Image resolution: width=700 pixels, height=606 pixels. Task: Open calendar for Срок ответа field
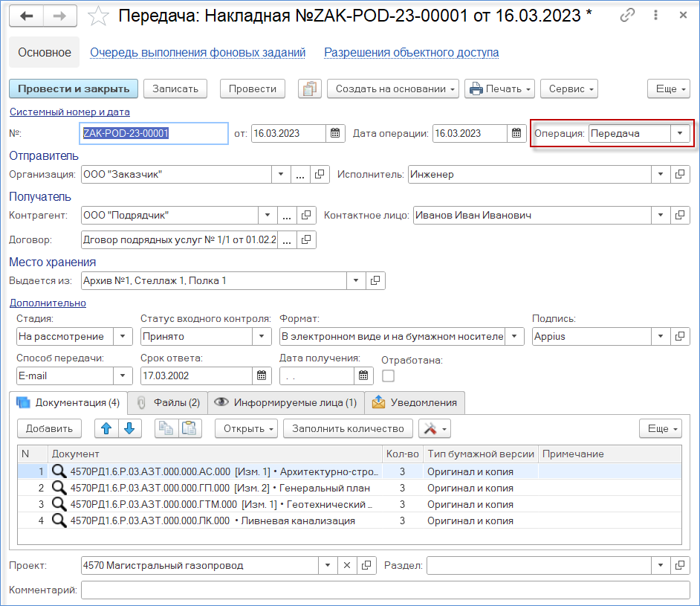tap(262, 375)
